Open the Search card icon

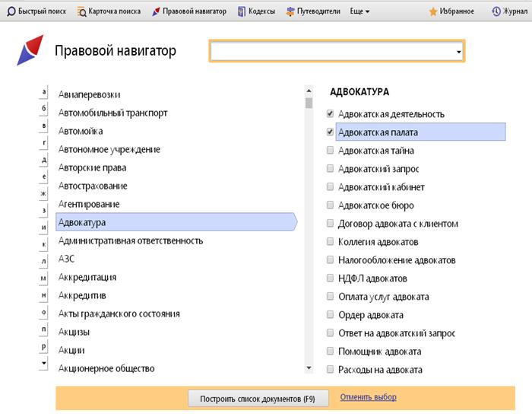point(82,11)
